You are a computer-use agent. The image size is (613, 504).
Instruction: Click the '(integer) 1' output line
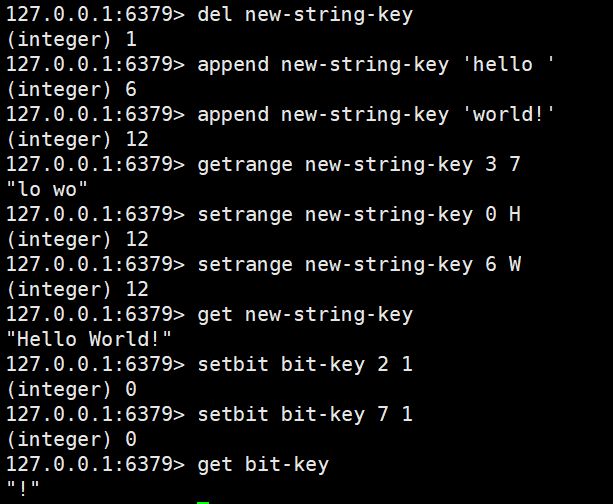point(72,39)
